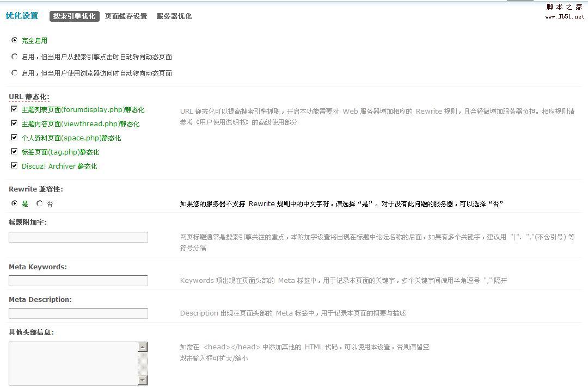Disable 个人资料页面(space.php)静态化

[14, 138]
